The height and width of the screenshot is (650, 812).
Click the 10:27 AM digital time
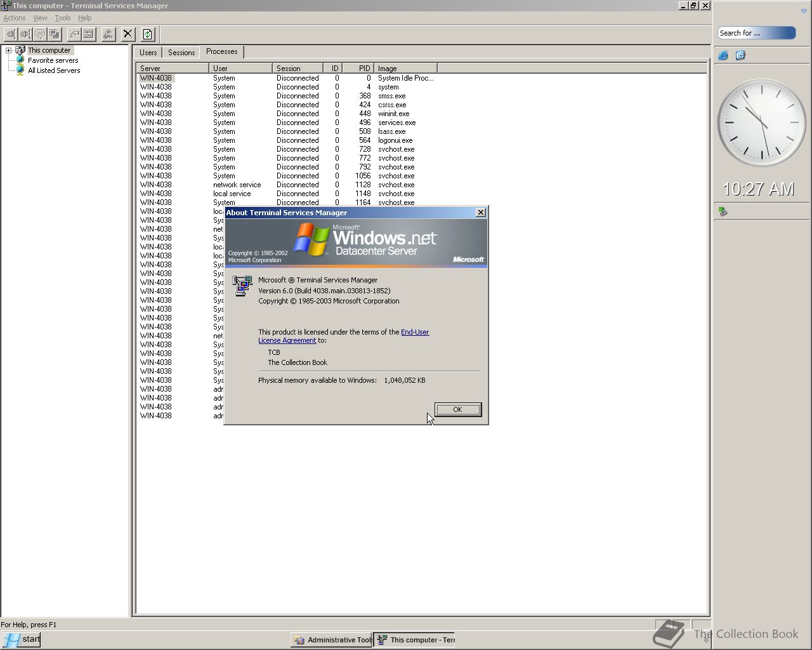pos(758,189)
